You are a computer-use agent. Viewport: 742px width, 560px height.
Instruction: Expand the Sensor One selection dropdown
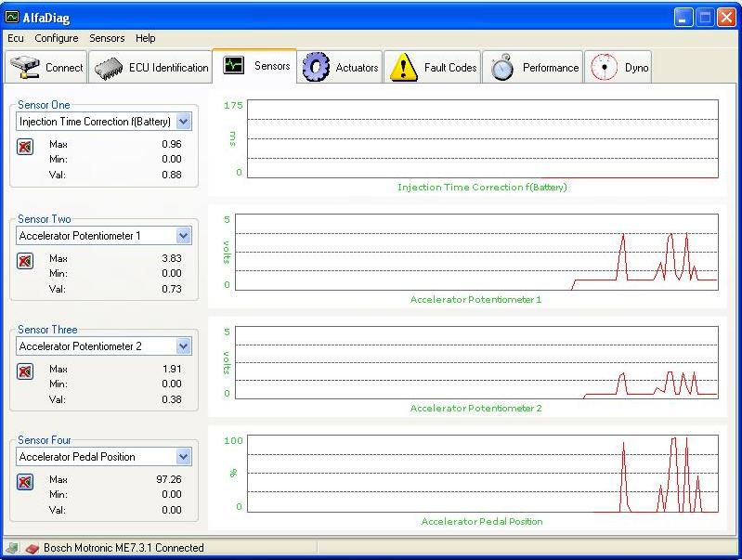click(x=183, y=122)
